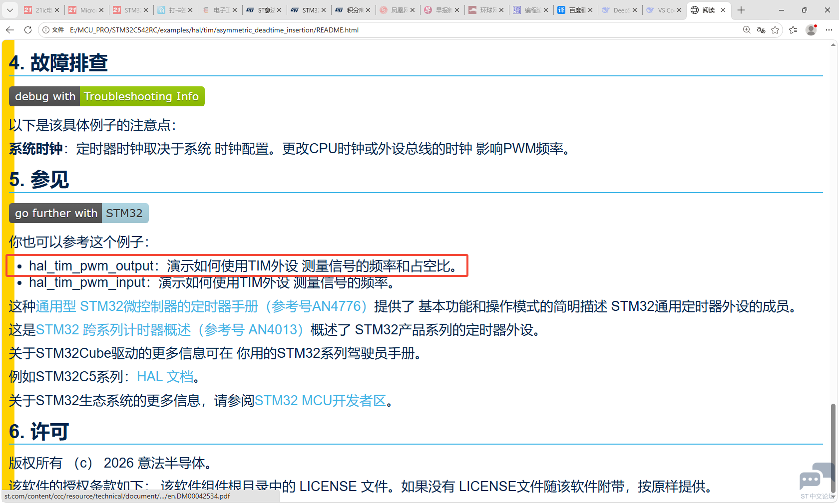Image resolution: width=839 pixels, height=504 pixels.
Task: Open the AN4013 timer overview link
Action: [170, 330]
